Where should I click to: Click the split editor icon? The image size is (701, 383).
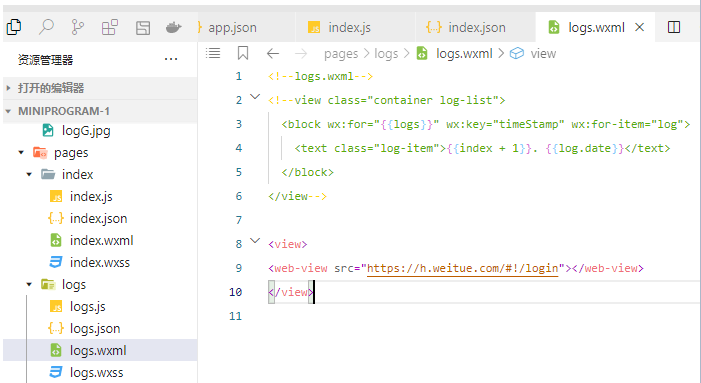pyautogui.click(x=674, y=27)
